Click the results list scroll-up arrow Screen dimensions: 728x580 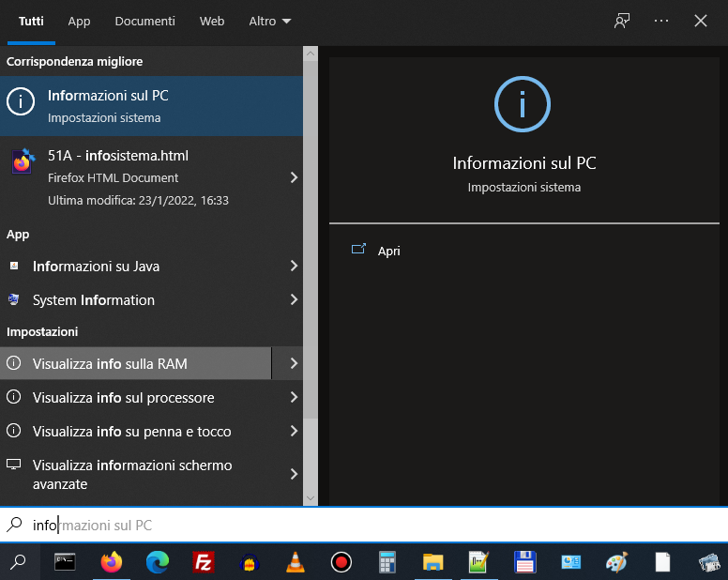(311, 53)
